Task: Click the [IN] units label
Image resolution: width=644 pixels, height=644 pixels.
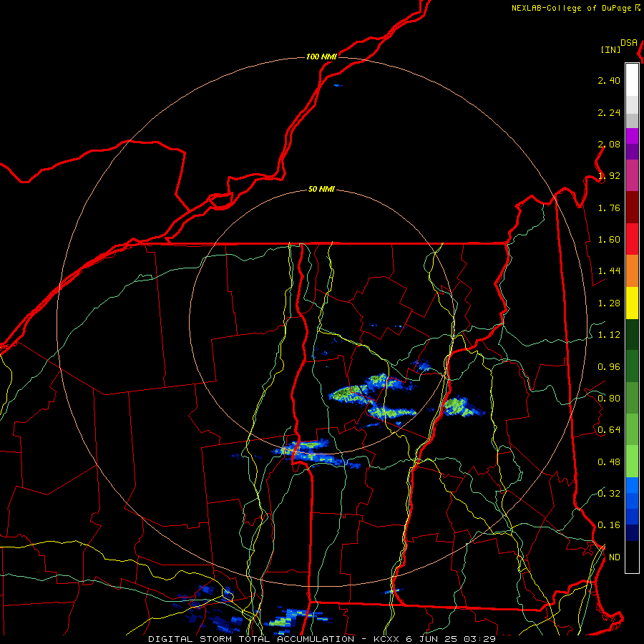Action: tap(610, 49)
